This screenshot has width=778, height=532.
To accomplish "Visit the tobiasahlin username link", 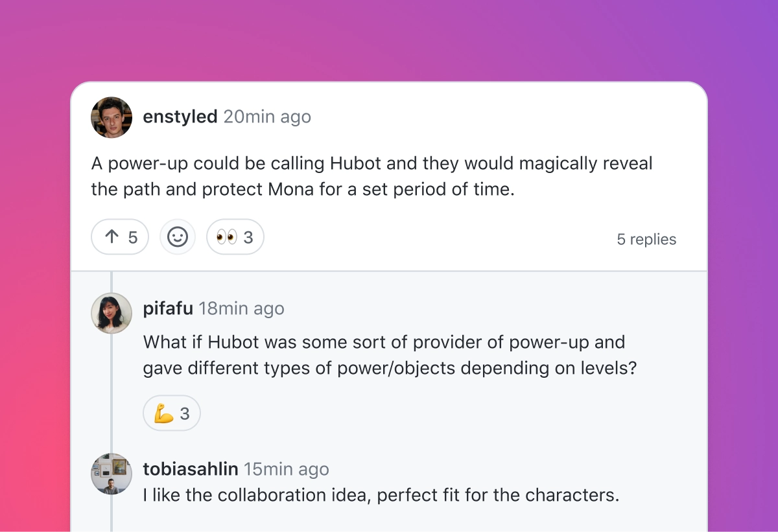I will 191,468.
